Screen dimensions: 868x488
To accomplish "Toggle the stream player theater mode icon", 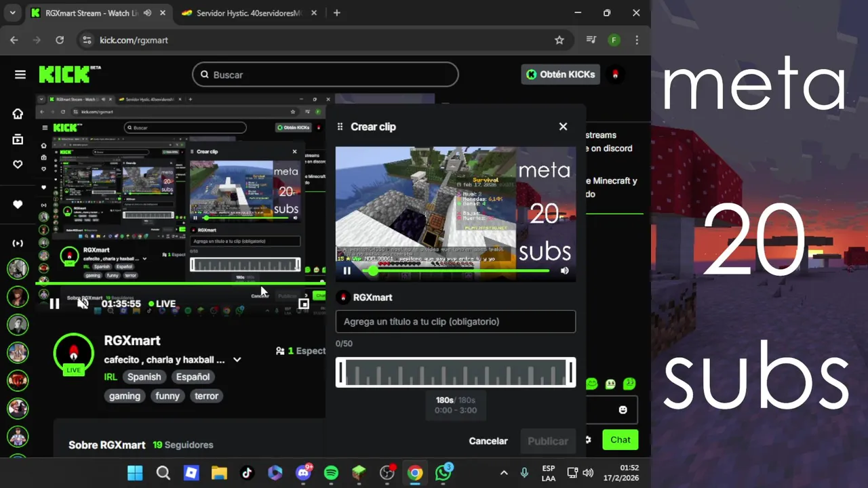I will (x=304, y=304).
